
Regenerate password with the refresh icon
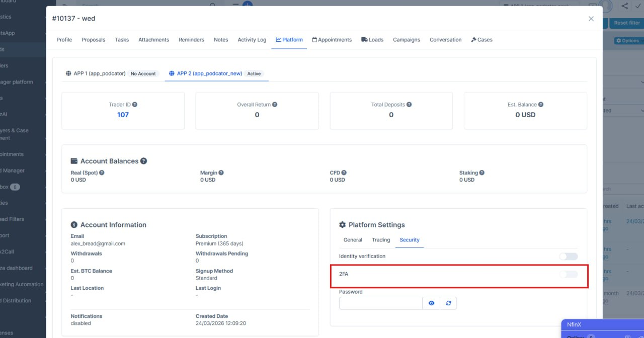pos(448,303)
